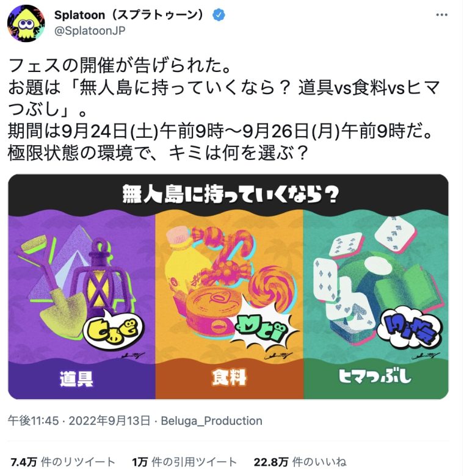The image size is (464, 476).
Task: Open the Splatoon squid profile avatar
Action: click(x=26, y=23)
